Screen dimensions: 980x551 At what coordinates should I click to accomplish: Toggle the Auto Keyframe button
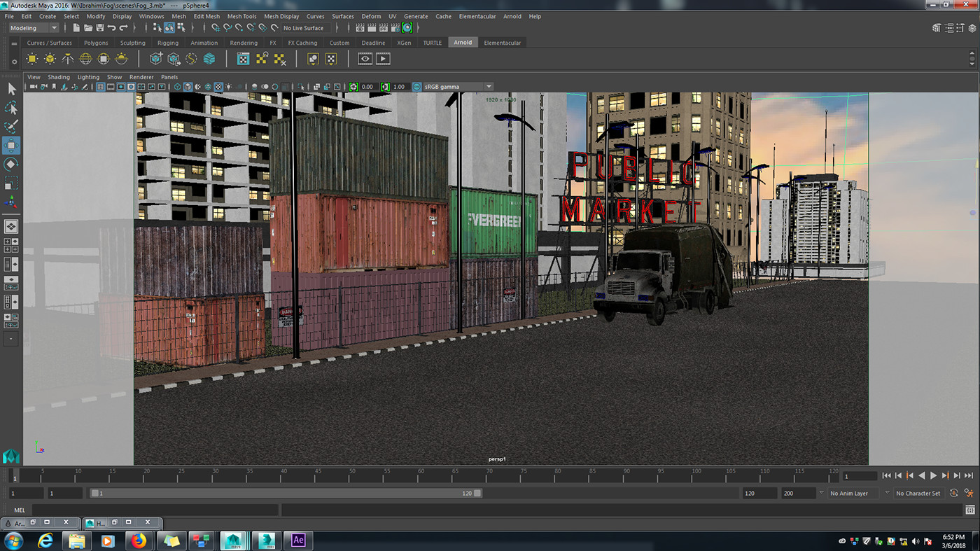[x=953, y=494]
